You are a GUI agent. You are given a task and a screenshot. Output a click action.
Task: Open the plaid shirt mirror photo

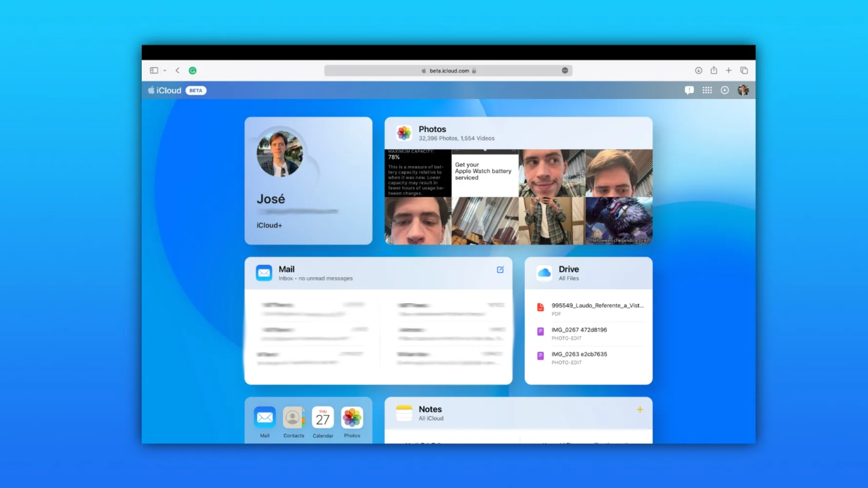pyautogui.click(x=552, y=221)
